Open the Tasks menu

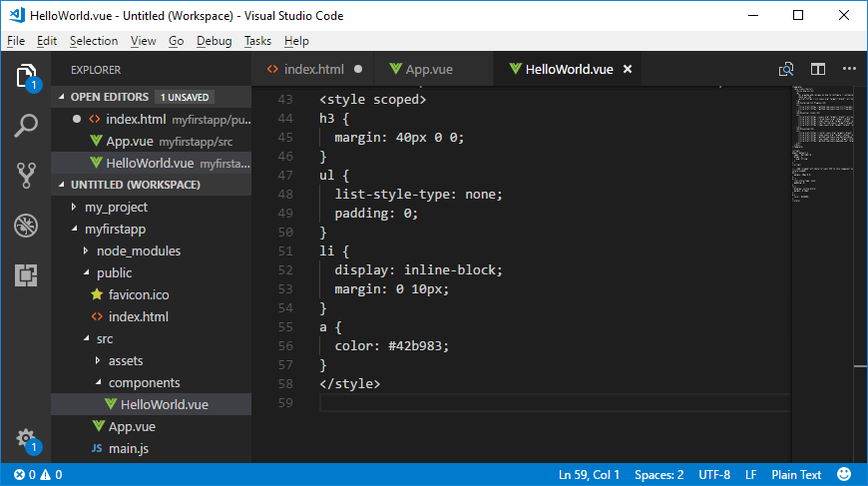257,41
